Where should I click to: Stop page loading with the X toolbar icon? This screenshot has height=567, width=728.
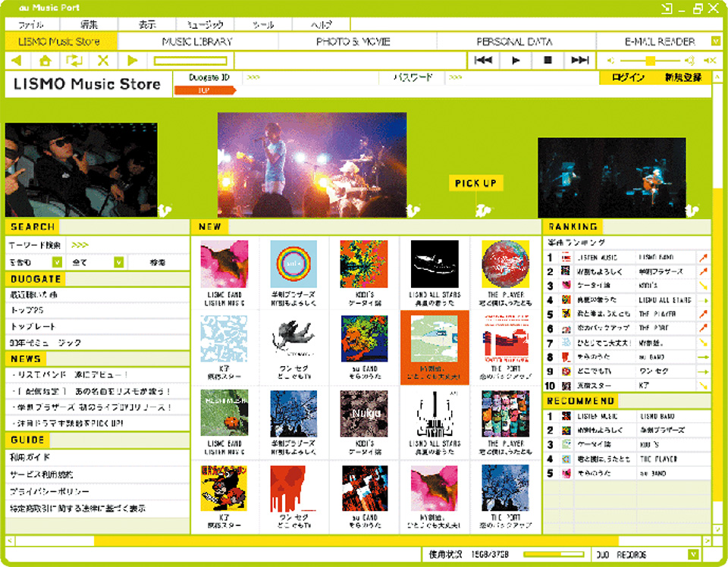coord(103,61)
